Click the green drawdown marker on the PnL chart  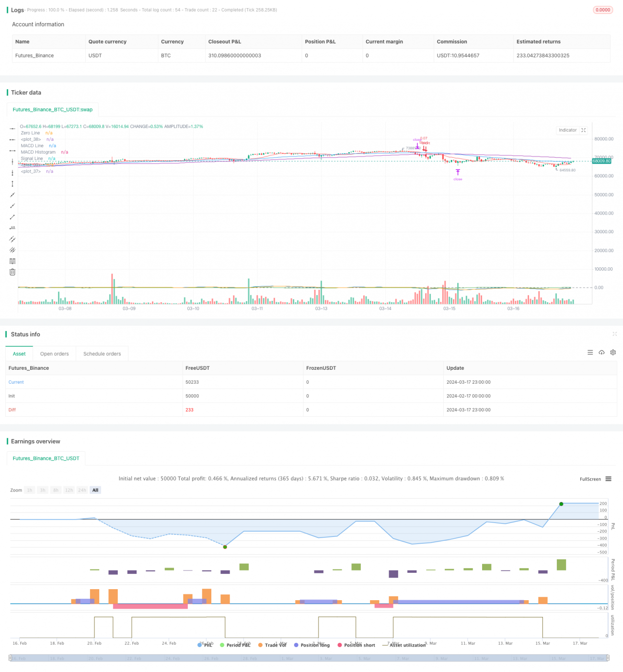(x=225, y=547)
